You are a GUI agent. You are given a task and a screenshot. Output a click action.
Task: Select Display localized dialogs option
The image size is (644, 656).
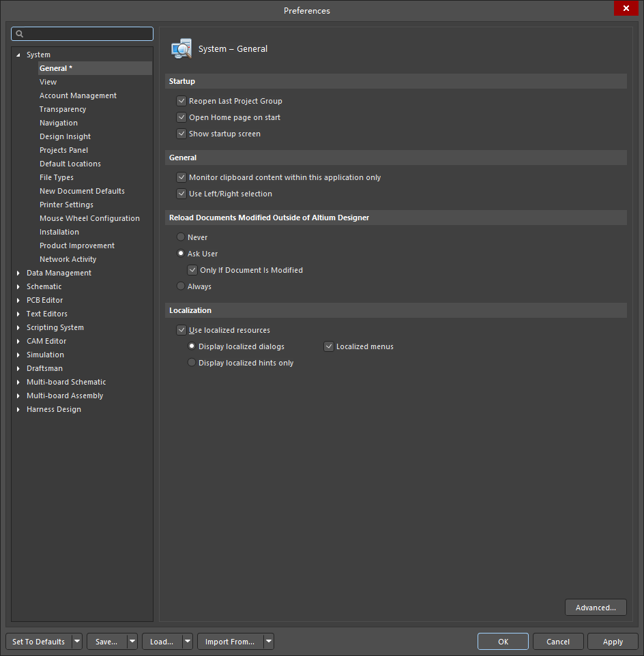192,346
